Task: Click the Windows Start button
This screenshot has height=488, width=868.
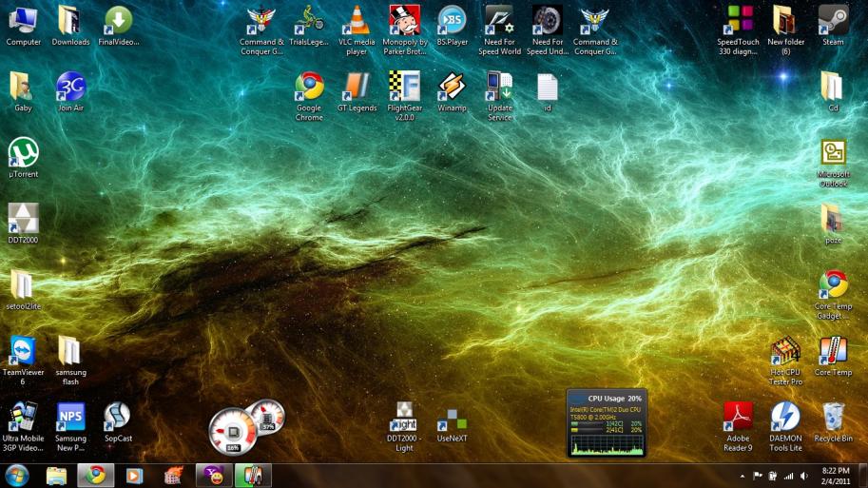Action: 17,475
